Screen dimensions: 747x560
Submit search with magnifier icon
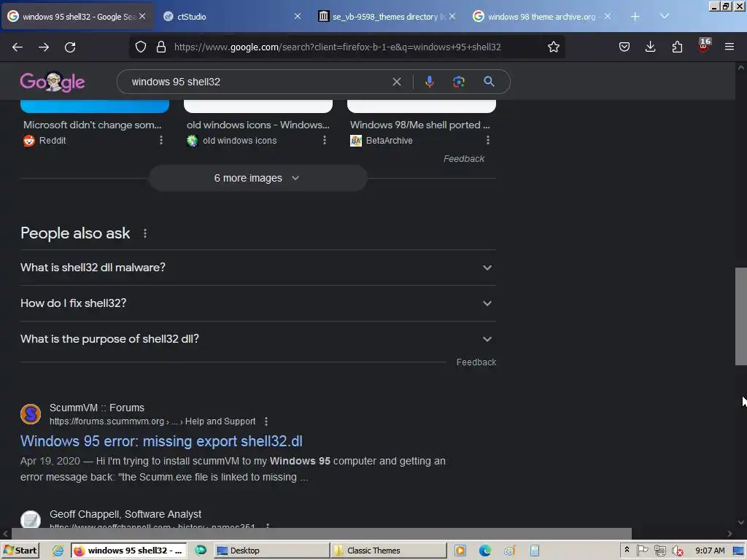click(489, 82)
